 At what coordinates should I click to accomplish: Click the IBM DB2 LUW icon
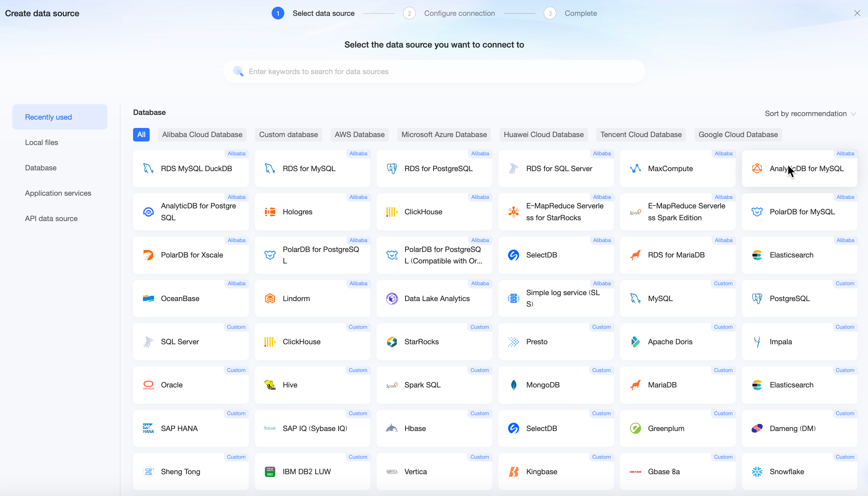click(x=270, y=471)
